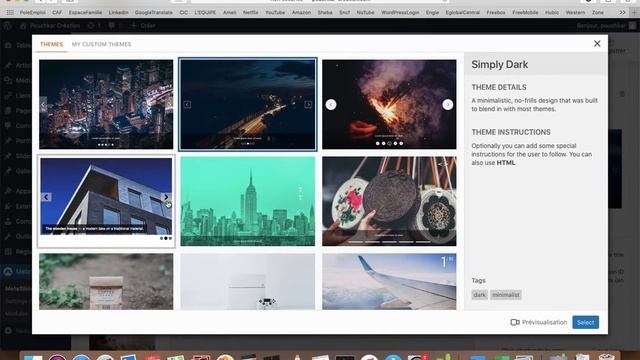This screenshot has height=360, width=640.
Task: Pick the night city skyline theme thumbnail
Action: click(x=106, y=104)
